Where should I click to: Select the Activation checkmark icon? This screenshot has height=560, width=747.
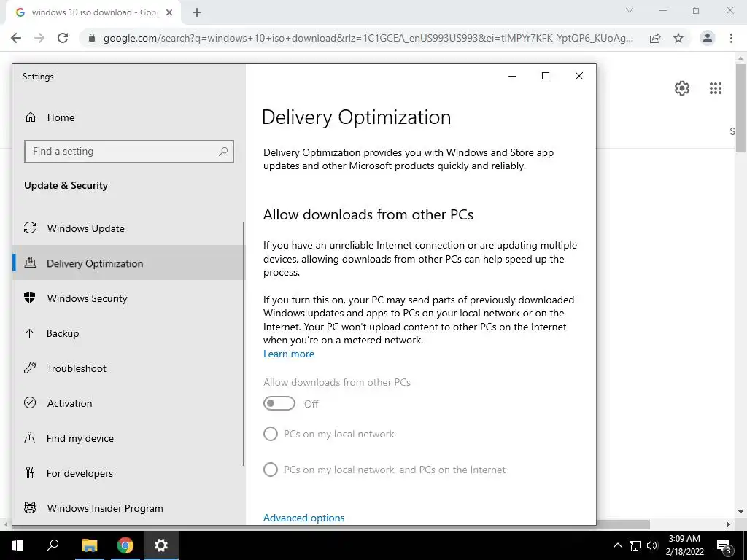[30, 402]
